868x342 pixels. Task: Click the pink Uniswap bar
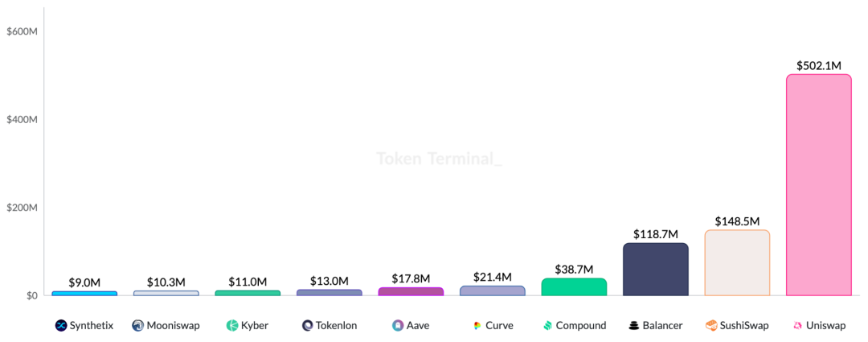click(x=819, y=184)
